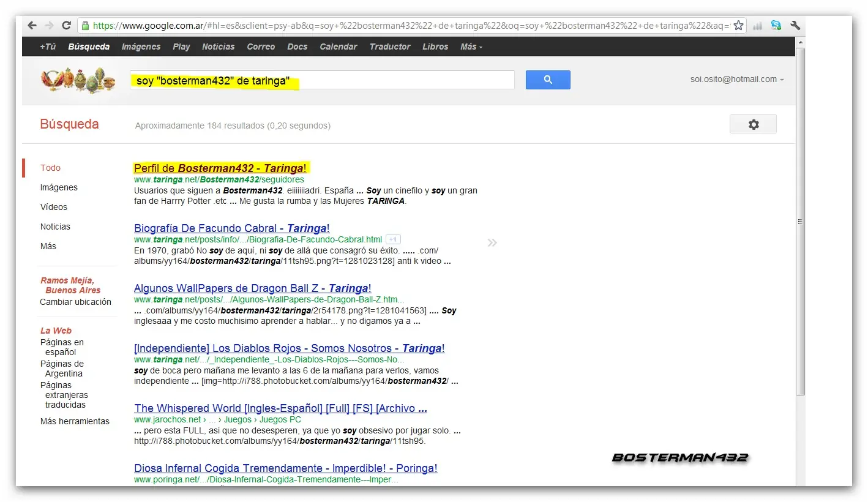Reload the page with the refresh icon
868x502 pixels.
[x=67, y=26]
